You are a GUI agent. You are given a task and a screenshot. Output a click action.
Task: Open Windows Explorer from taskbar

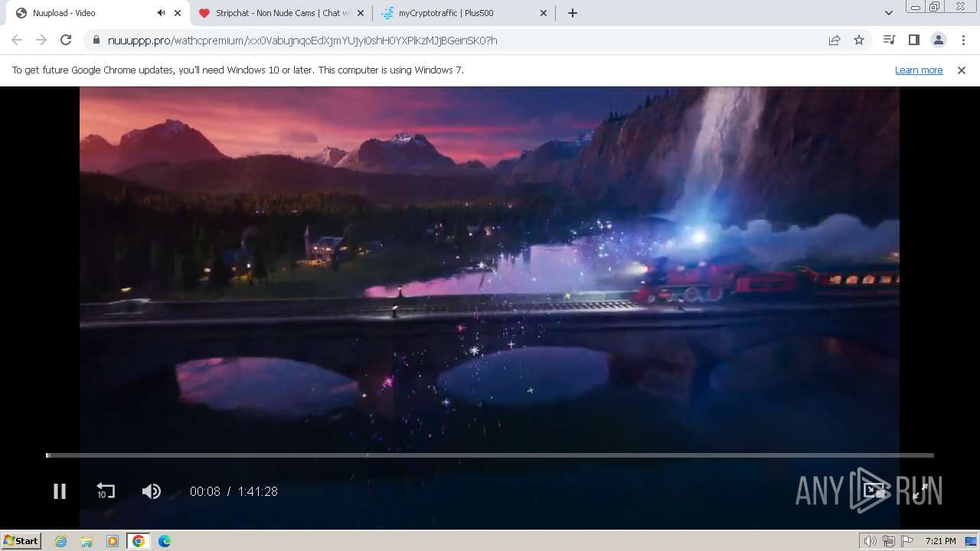coord(87,541)
